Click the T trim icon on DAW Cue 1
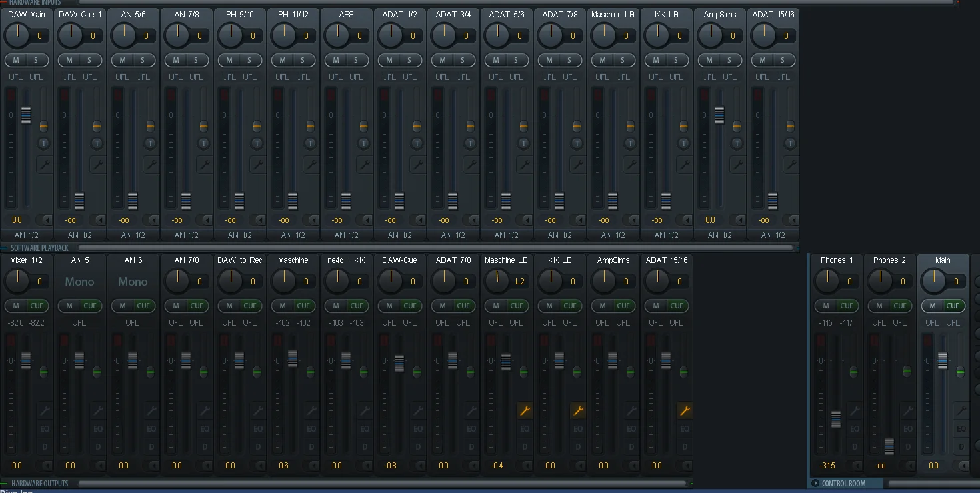The image size is (980, 493). 97,143
